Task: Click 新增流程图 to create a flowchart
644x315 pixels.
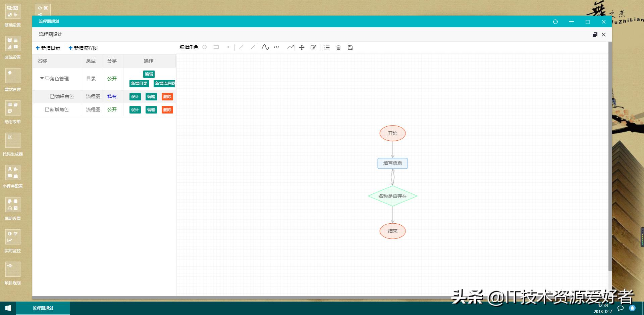Action: (x=83, y=48)
